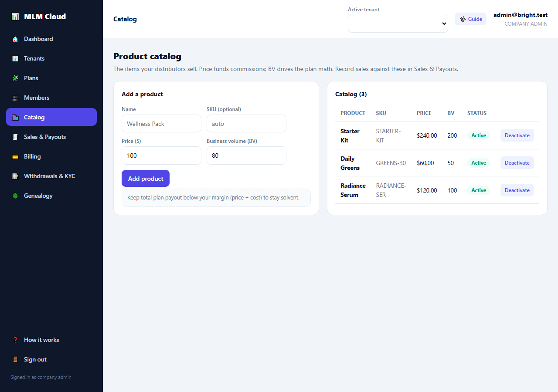Viewport: 558px width, 392px height.
Task: Navigate to Members
Action: (x=51, y=98)
